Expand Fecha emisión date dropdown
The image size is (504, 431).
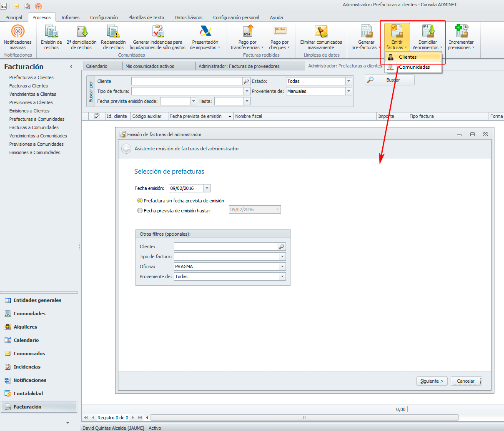[207, 188]
